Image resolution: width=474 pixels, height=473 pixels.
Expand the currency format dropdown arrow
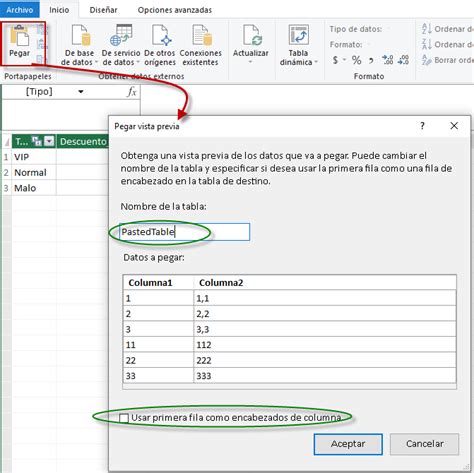pyautogui.click(x=344, y=60)
